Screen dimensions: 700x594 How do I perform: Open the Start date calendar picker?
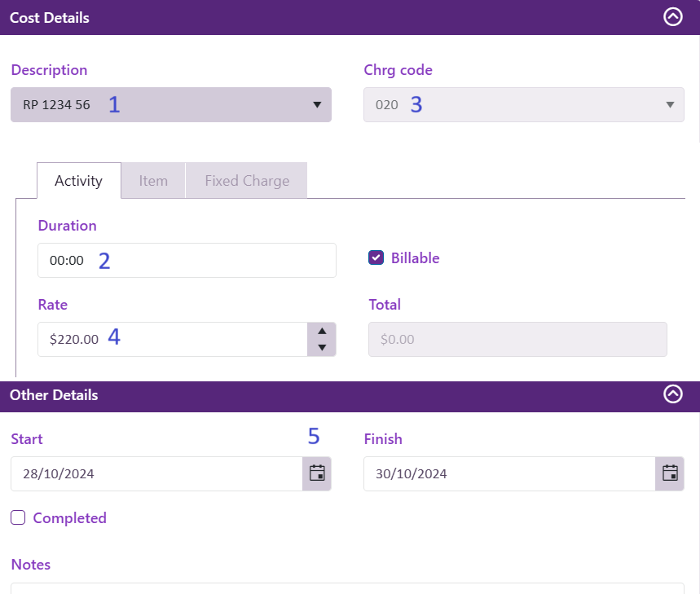[317, 473]
